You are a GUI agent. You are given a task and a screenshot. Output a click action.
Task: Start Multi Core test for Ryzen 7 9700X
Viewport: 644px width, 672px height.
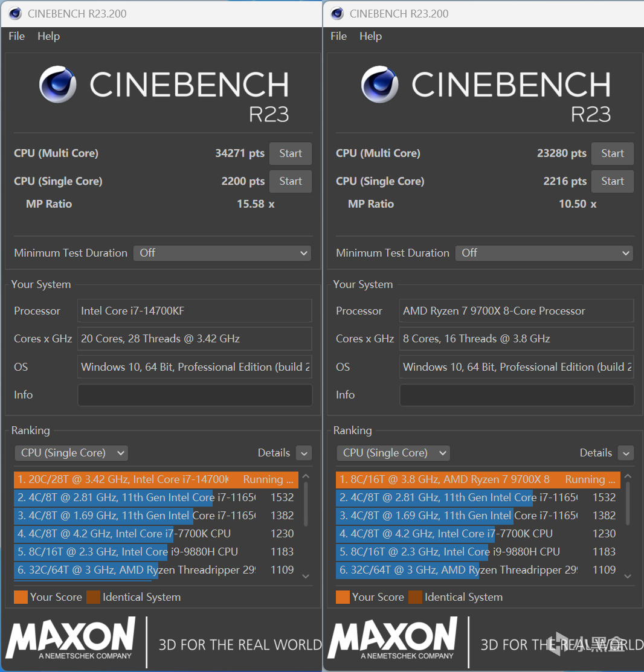click(x=612, y=153)
